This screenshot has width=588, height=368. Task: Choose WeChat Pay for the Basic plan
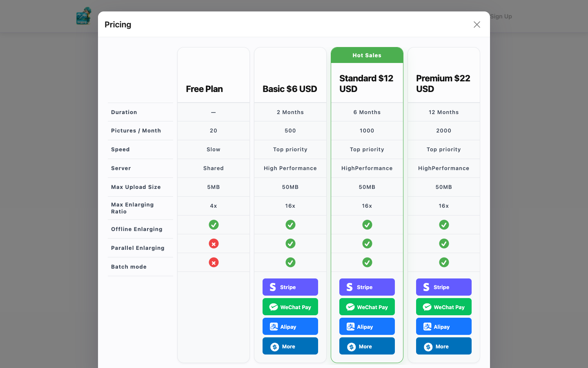pyautogui.click(x=290, y=307)
